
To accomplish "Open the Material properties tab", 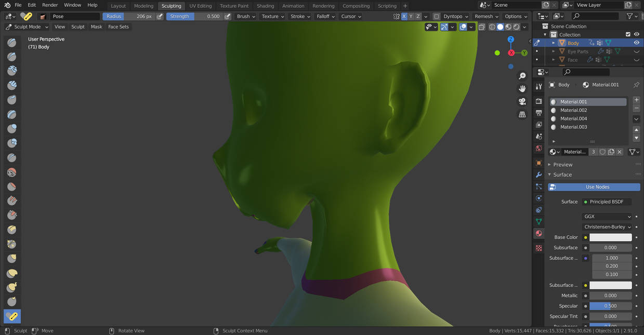I will 539,233.
